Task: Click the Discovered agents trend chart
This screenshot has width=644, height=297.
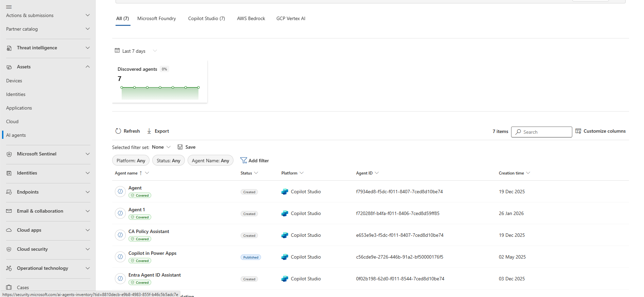Action: (160, 92)
